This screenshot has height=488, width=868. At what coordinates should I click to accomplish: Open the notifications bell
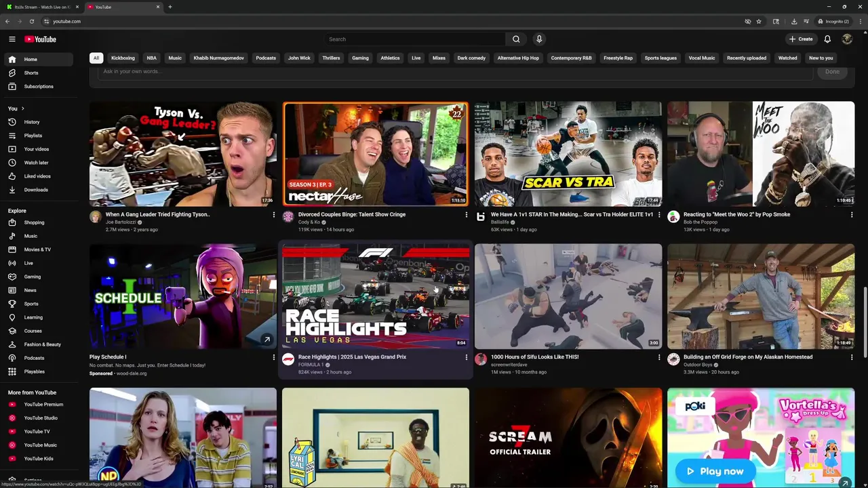click(x=827, y=39)
